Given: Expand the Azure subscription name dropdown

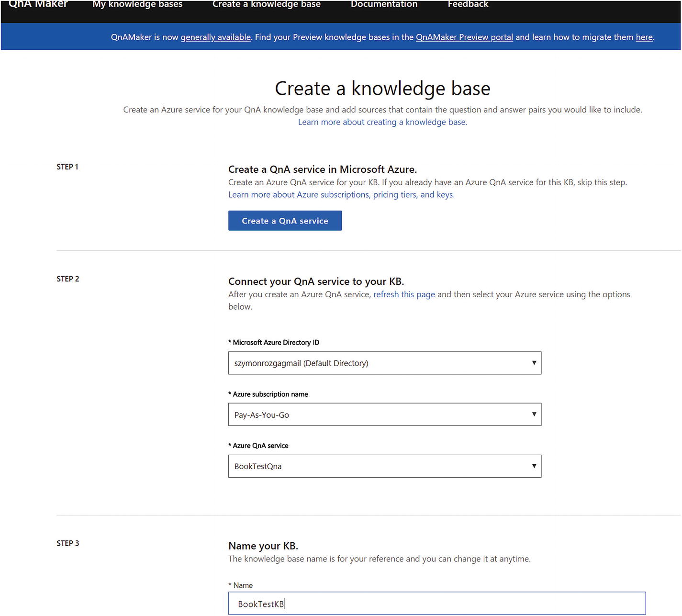Looking at the screenshot, I should pyautogui.click(x=385, y=414).
